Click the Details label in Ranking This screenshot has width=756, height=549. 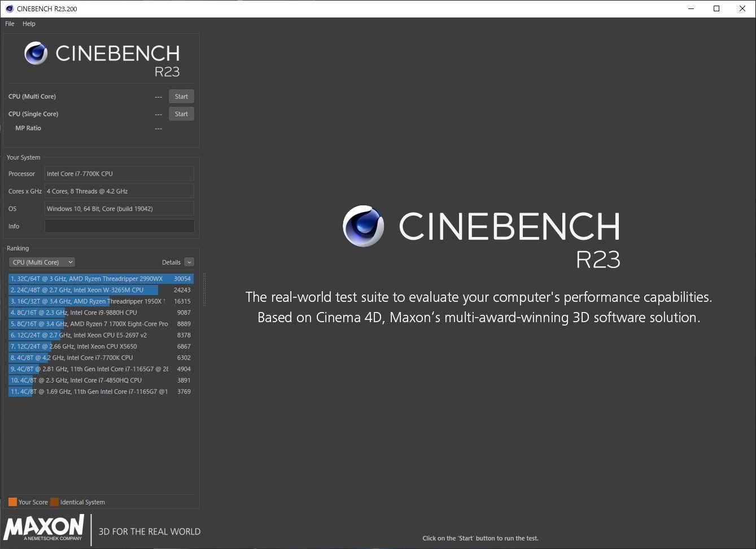click(x=171, y=262)
